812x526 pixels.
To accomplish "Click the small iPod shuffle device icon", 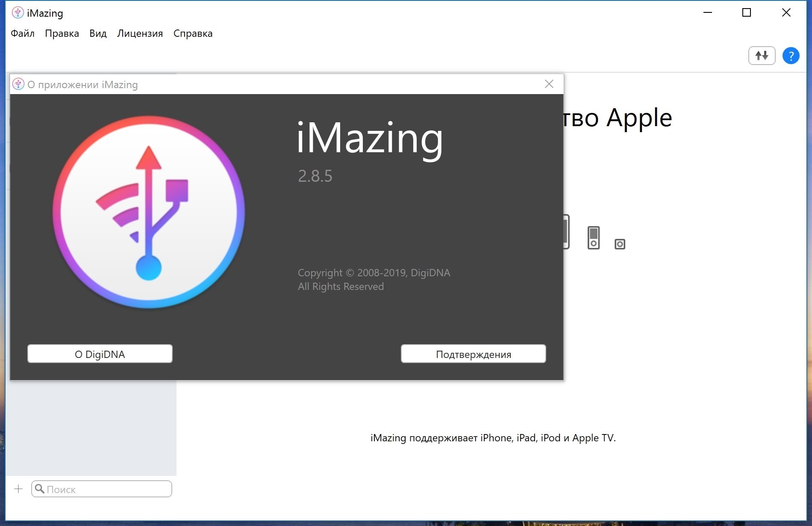I will click(x=620, y=244).
